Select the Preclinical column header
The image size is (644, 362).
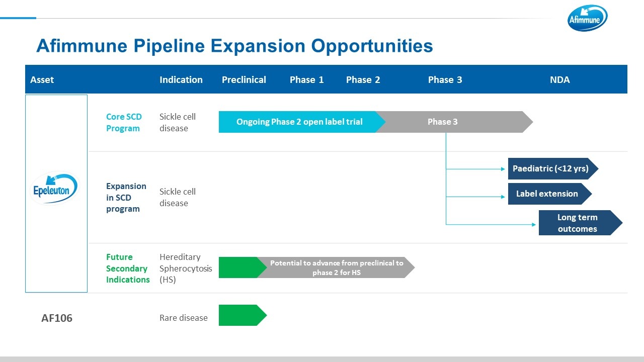244,80
